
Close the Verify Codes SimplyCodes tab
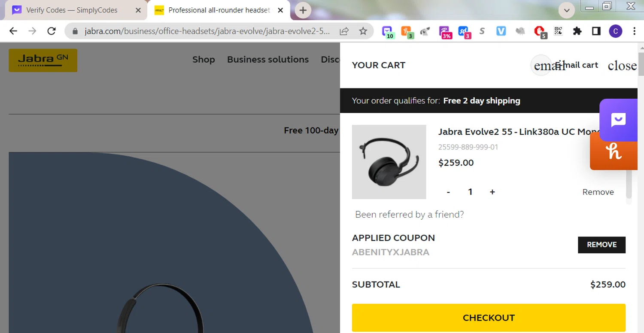pos(138,10)
